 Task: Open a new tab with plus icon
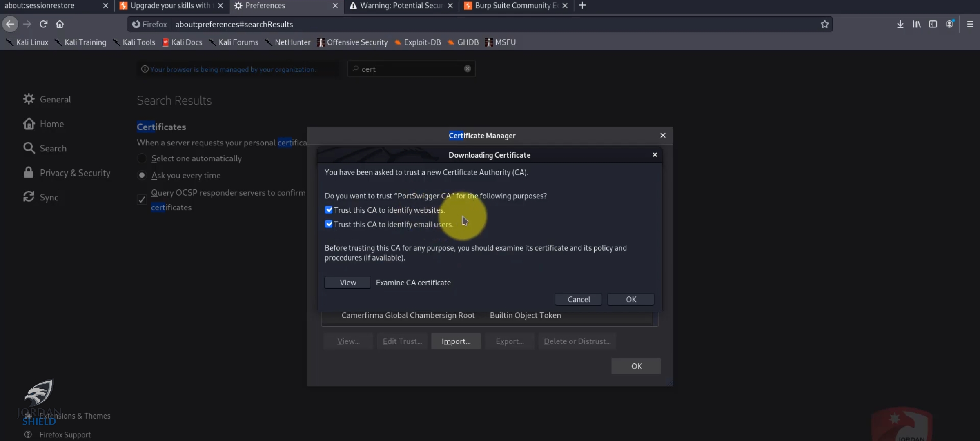click(582, 5)
